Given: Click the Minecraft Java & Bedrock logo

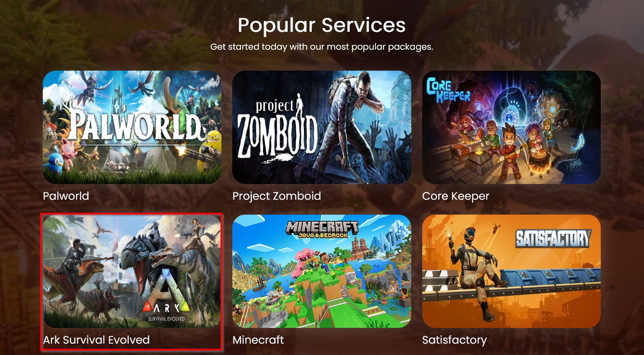Looking at the screenshot, I should [323, 229].
